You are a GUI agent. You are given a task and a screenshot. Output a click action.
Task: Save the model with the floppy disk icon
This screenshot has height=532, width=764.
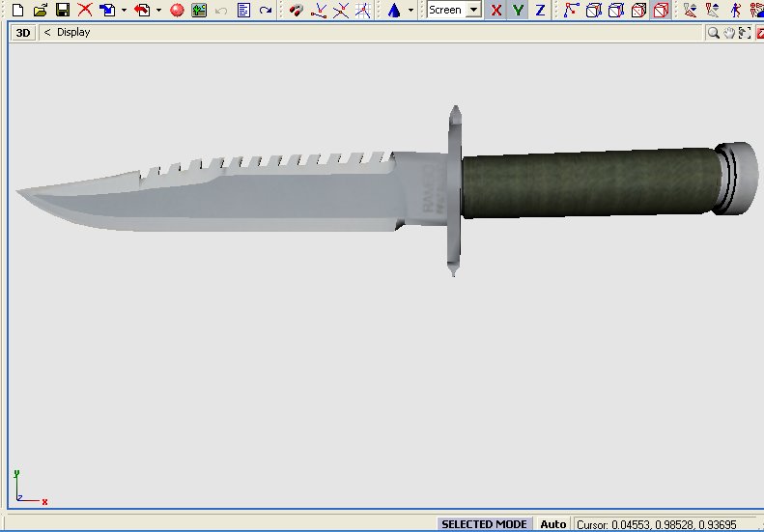(63, 10)
